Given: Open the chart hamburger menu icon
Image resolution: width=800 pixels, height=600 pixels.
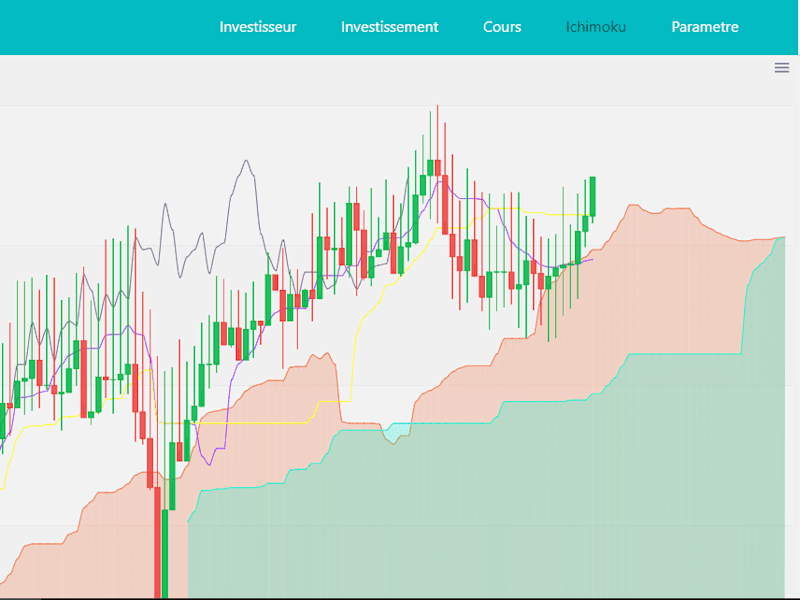Looking at the screenshot, I should [x=782, y=68].
